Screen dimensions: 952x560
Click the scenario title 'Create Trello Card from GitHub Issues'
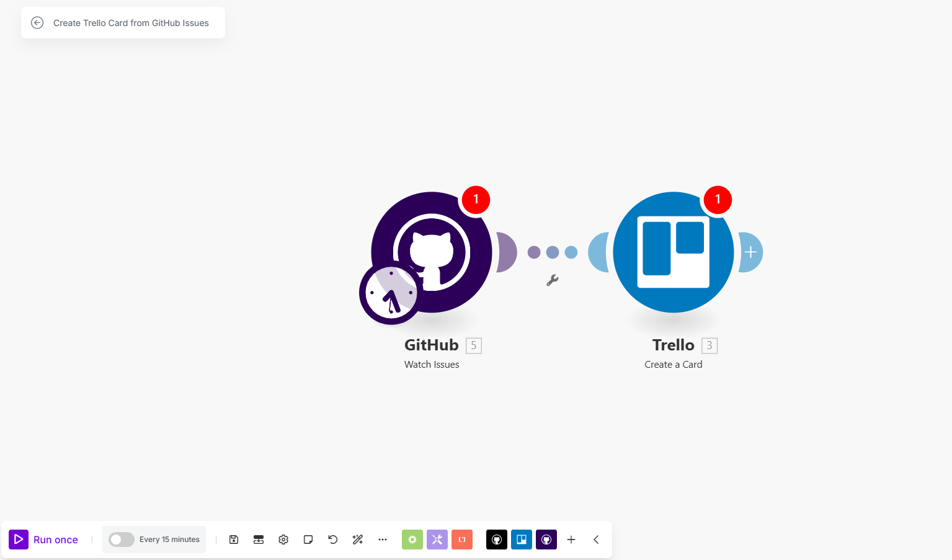pyautogui.click(x=131, y=23)
